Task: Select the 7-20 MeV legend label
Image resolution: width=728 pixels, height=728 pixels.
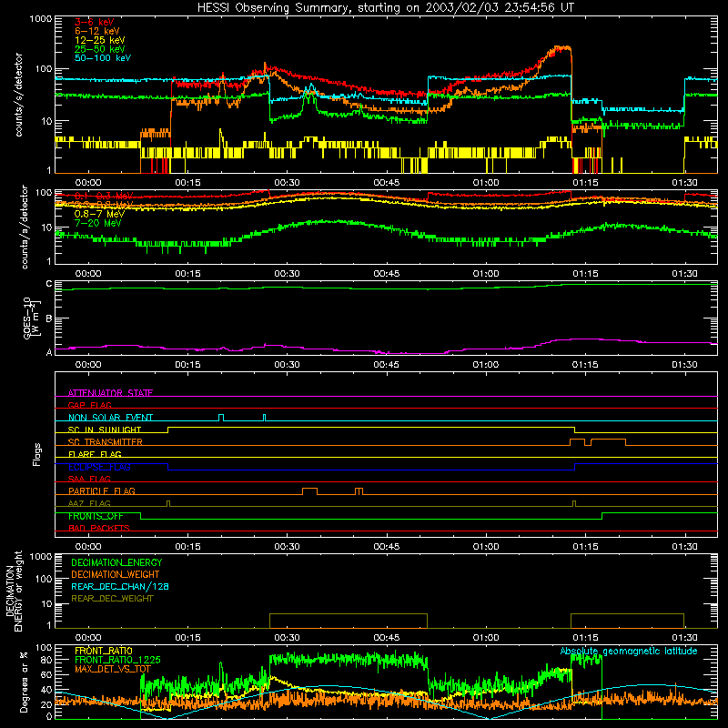Action: pyautogui.click(x=97, y=223)
